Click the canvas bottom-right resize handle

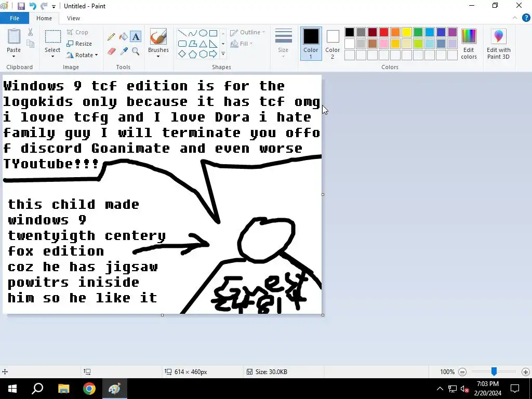coord(323,315)
